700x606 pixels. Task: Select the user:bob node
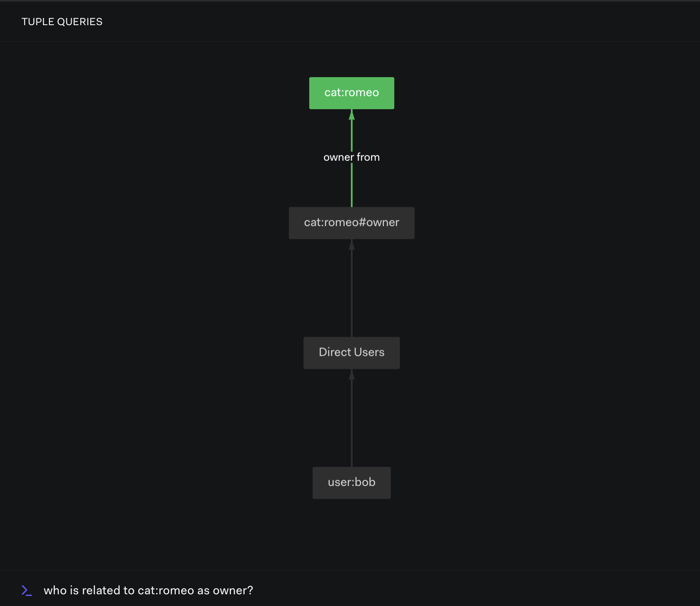[x=352, y=482]
